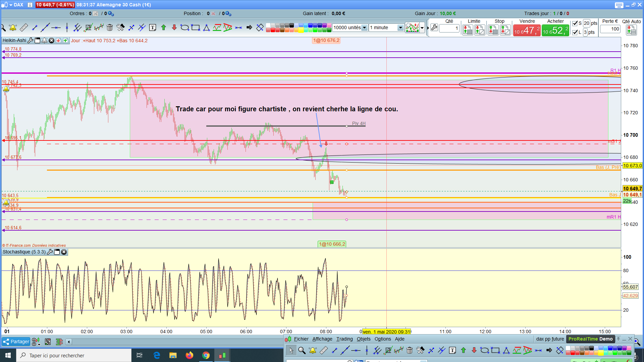Toggle the L limit checkbox
644x362 pixels.
pyautogui.click(x=575, y=32)
